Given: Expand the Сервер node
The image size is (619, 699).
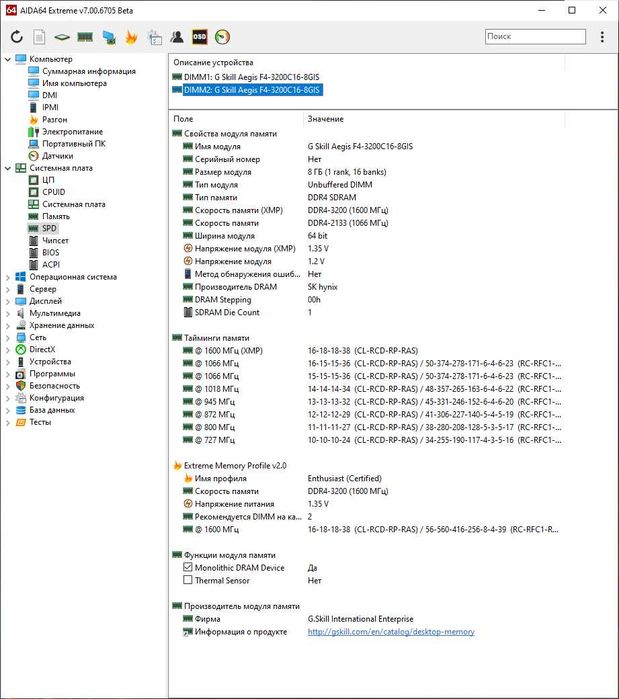Looking at the screenshot, I should coord(8,289).
